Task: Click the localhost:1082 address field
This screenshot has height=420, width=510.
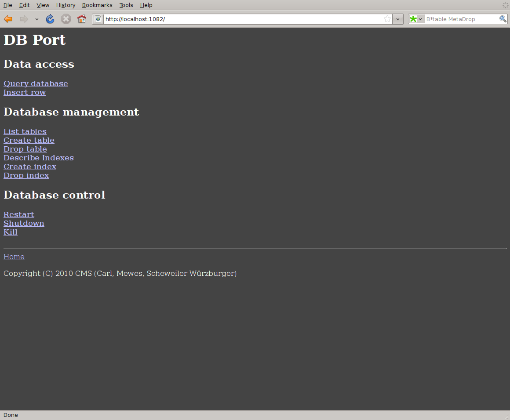Action: pyautogui.click(x=243, y=19)
